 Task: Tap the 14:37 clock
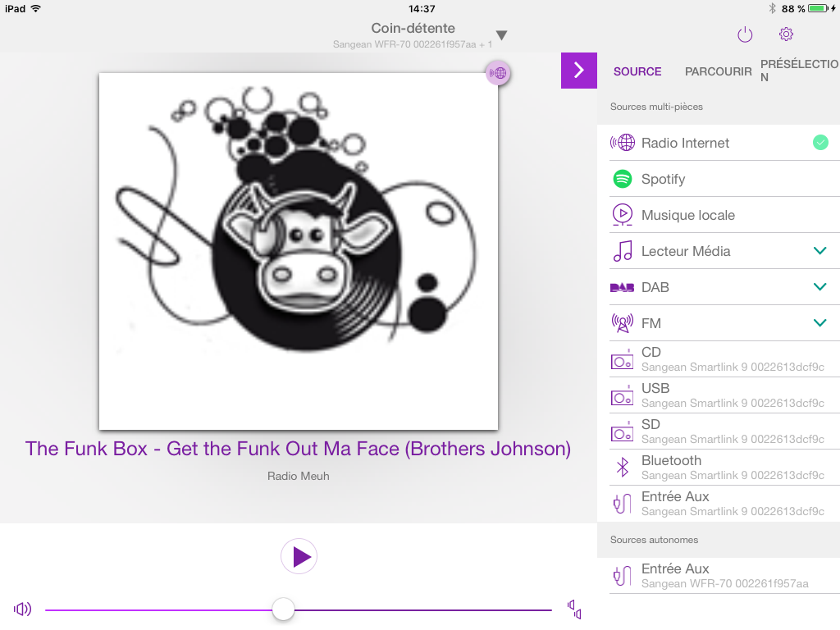pos(422,8)
